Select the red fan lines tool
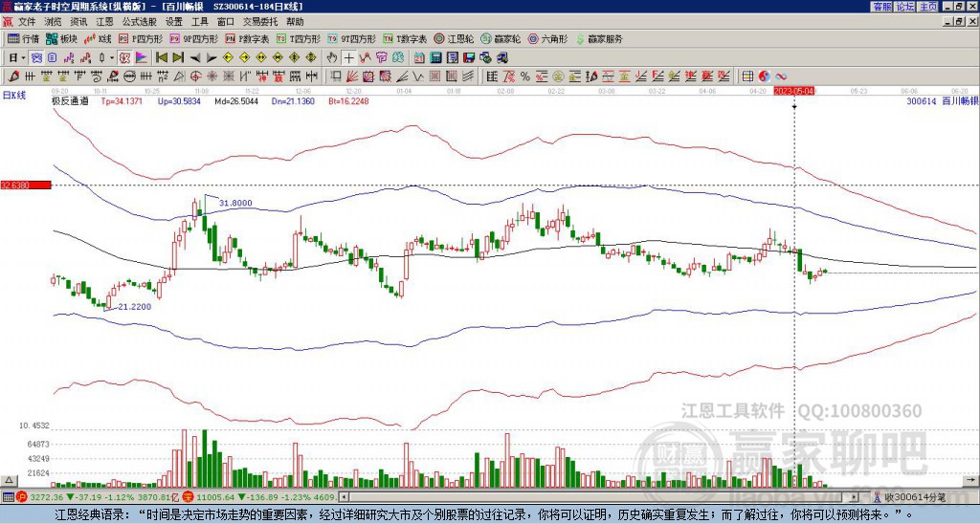The height and width of the screenshot is (524, 980). 352,76
